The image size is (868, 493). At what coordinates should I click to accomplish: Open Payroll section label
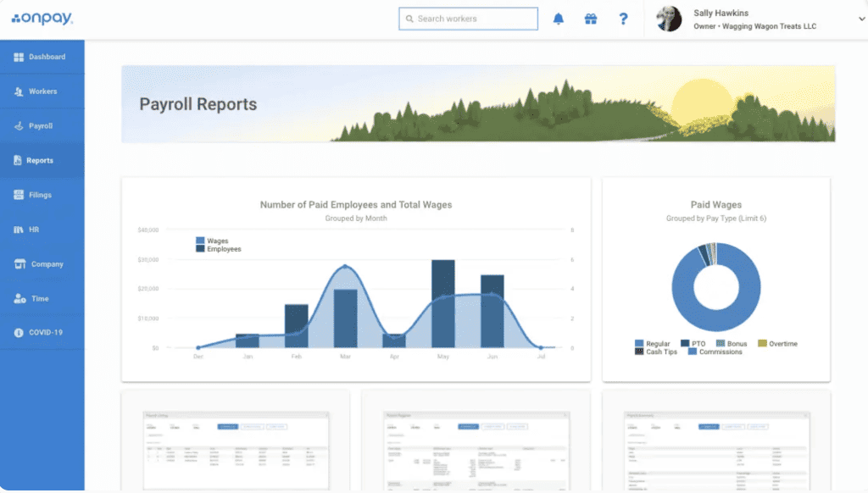[41, 126]
